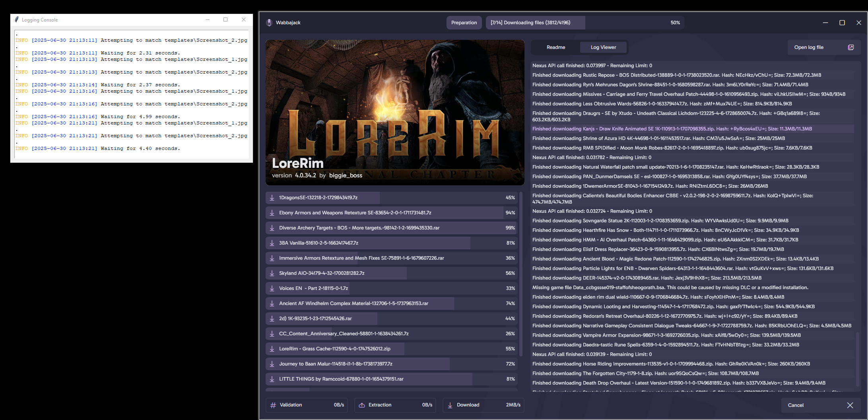Click download icon beside Voices EN Part 2
The image size is (868, 420).
point(272,288)
